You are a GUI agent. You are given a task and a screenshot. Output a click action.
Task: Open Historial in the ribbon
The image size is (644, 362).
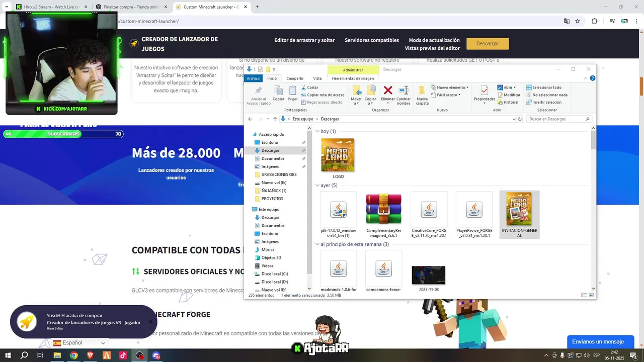point(508,102)
